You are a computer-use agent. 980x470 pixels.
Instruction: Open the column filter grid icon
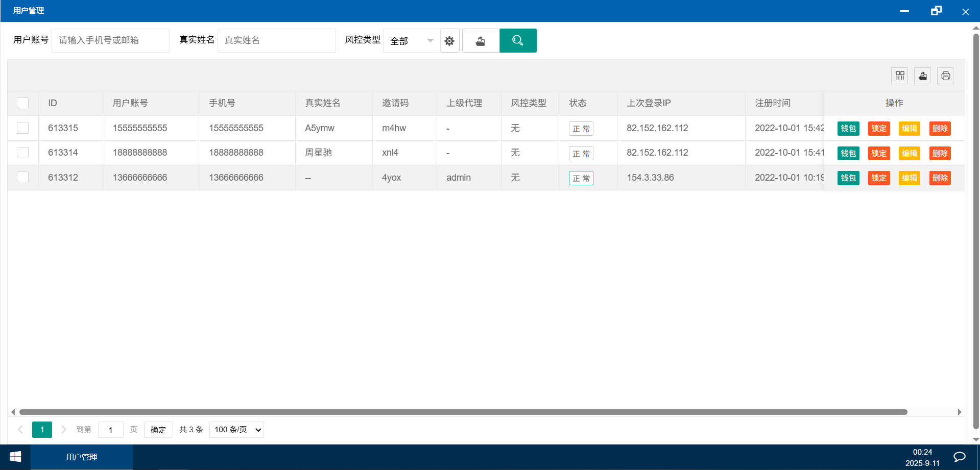900,76
